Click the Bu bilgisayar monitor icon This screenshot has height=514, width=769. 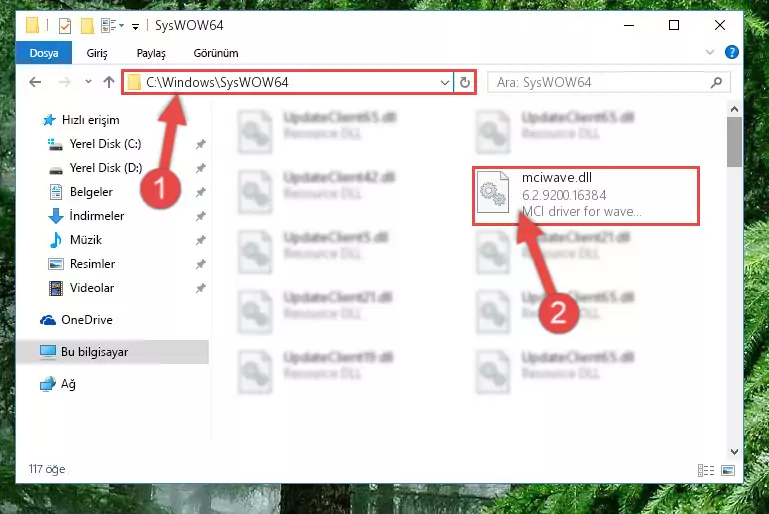tap(48, 352)
